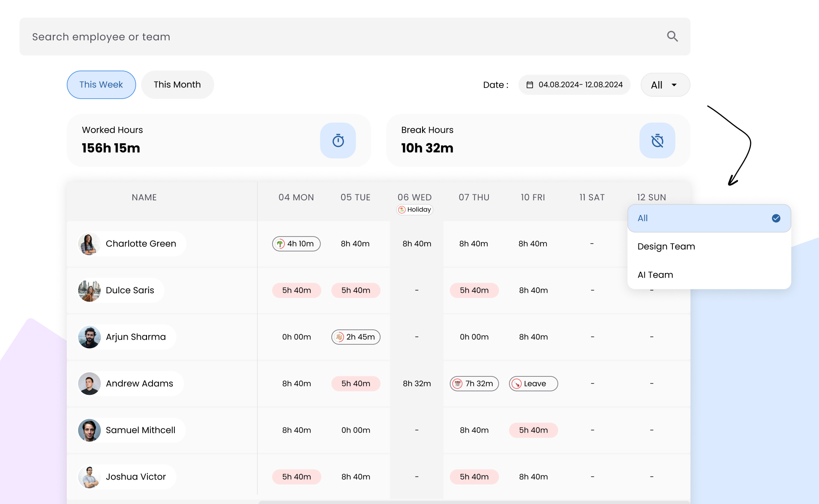Click the employee search input field

[x=252, y=36]
